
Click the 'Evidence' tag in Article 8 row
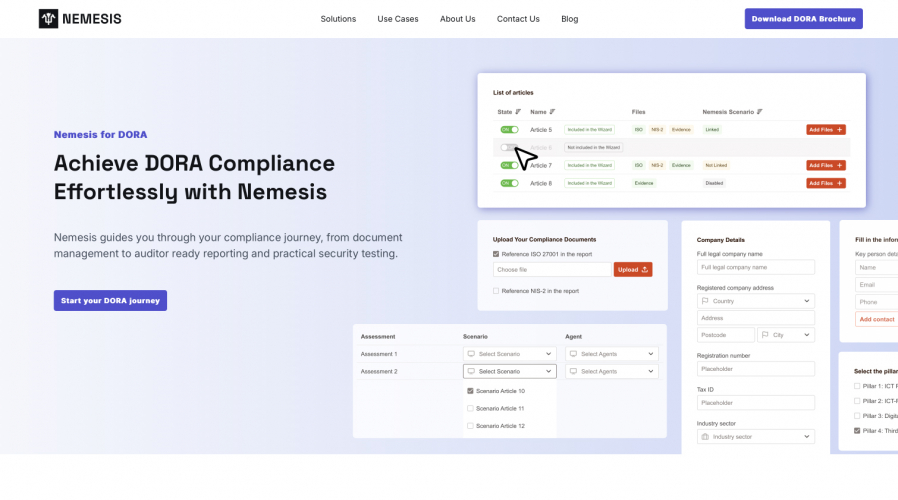click(x=644, y=183)
